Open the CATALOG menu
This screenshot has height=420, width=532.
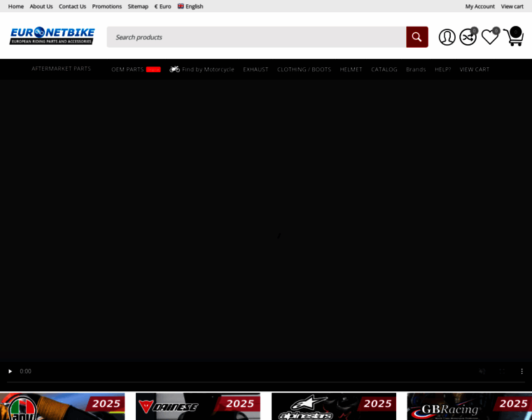(384, 69)
